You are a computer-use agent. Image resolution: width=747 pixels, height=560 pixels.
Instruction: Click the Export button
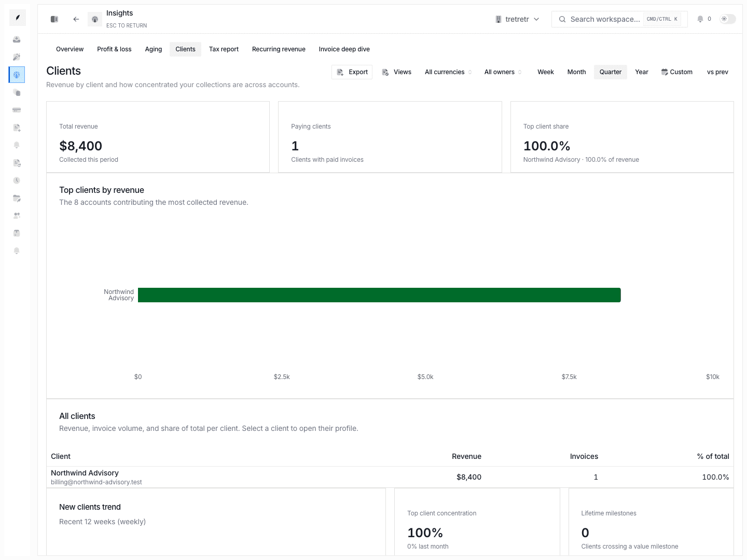352,72
